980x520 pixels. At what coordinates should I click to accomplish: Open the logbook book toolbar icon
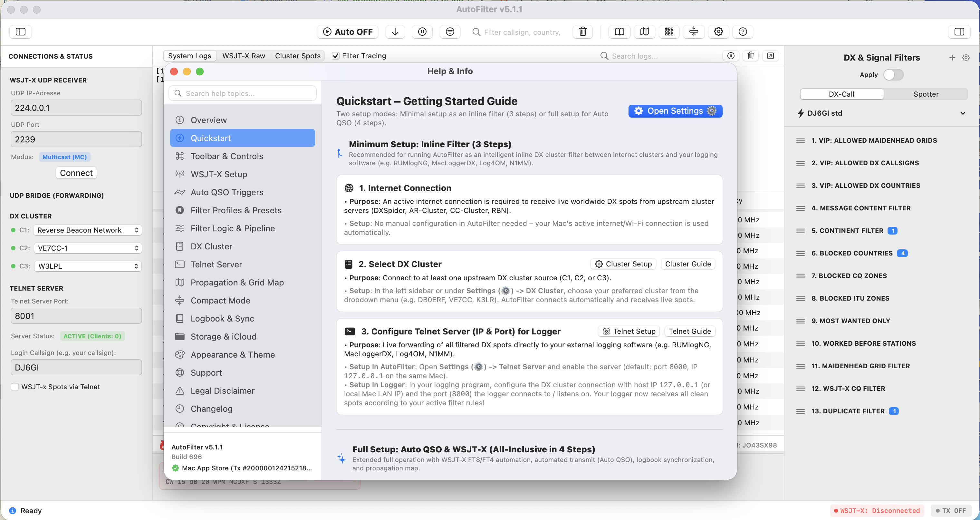pos(620,32)
